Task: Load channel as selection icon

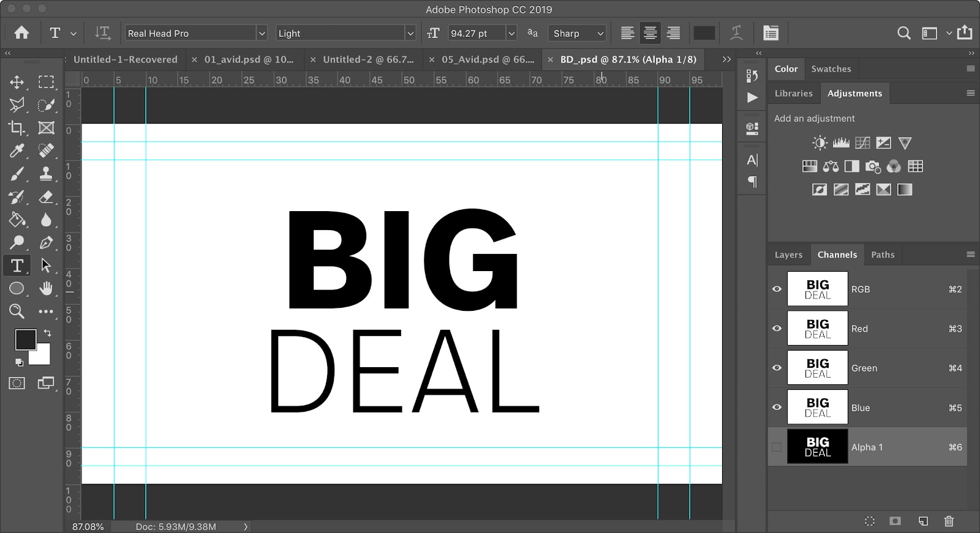Action: pos(870,521)
